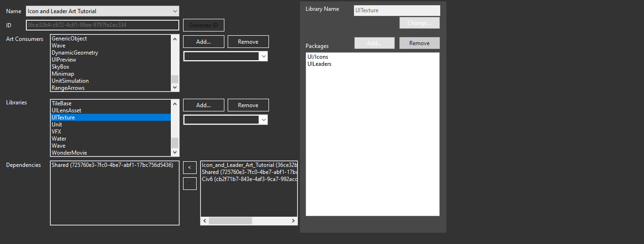The height and width of the screenshot is (244, 644).
Task: Click the scroll-down arrow of Art Consumers list
Action: coord(175,87)
